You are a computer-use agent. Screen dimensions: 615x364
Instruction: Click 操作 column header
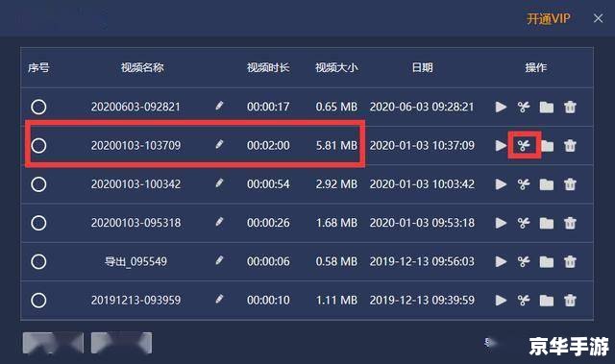click(536, 68)
